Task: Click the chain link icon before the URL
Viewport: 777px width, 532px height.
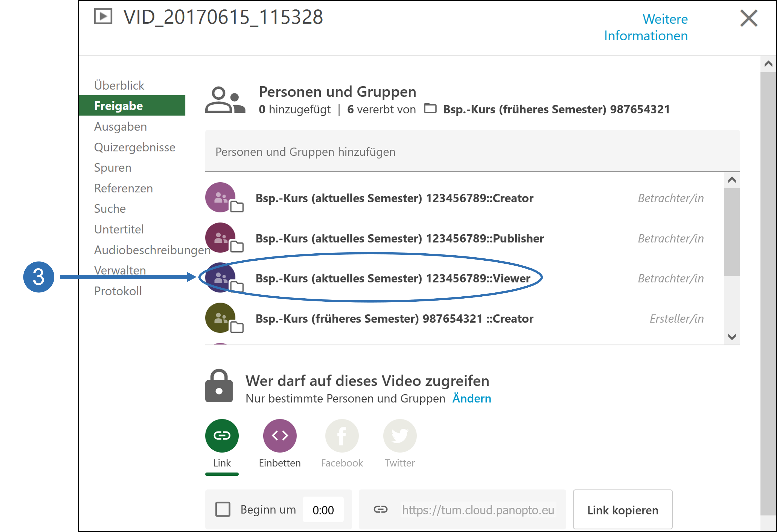Action: (380, 510)
